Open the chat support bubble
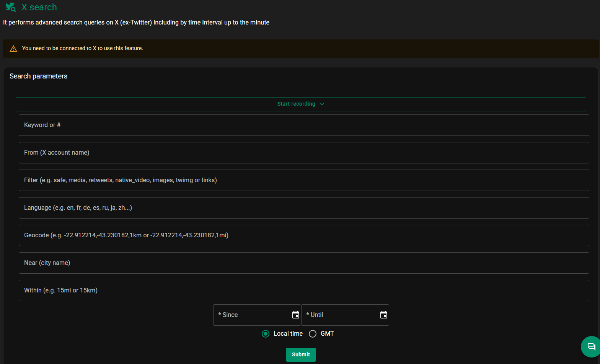The width and height of the screenshot is (600, 364). coord(591,346)
